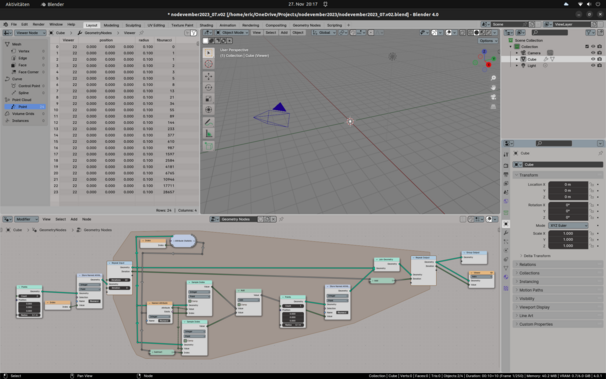This screenshot has width=606, height=379.
Task: Toggle camera view icon in viewport
Action: click(x=493, y=97)
